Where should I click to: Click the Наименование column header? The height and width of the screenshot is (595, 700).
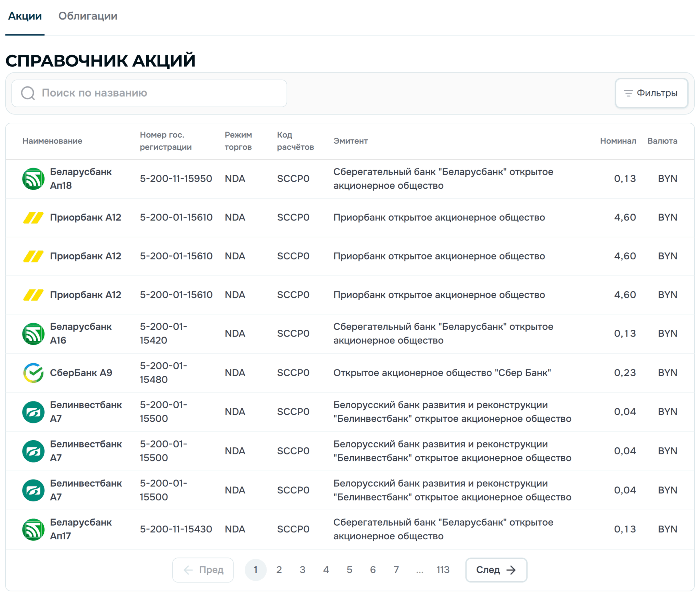click(52, 141)
